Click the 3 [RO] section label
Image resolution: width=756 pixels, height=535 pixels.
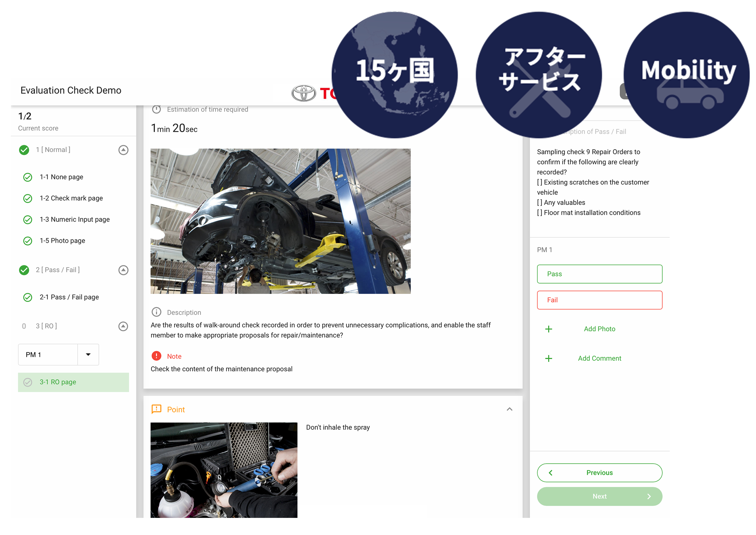[46, 326]
